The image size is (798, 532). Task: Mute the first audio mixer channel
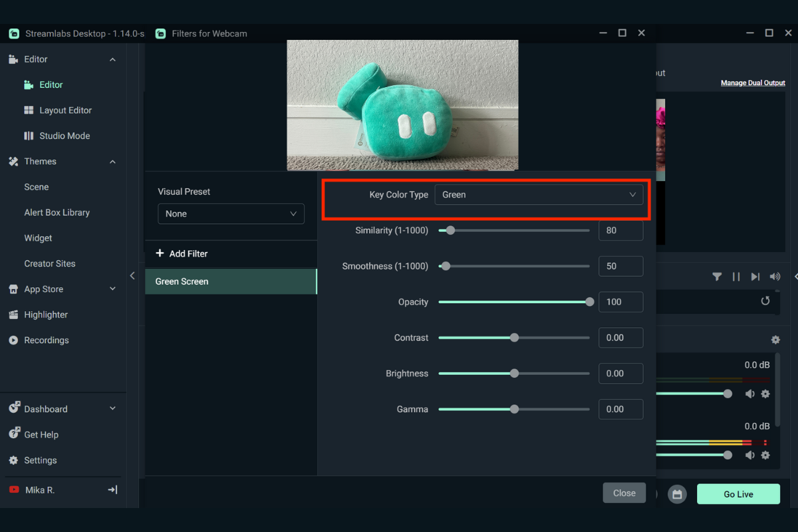click(750, 394)
